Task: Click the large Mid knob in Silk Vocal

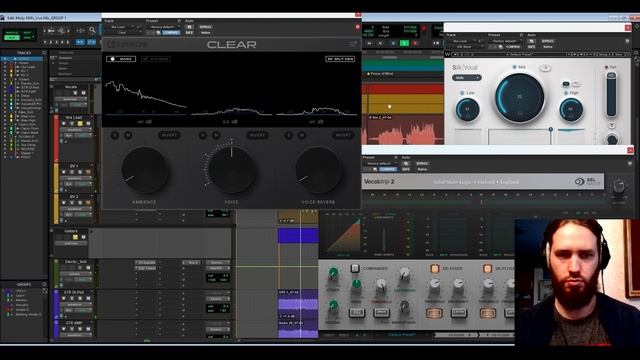Action: coord(520,98)
